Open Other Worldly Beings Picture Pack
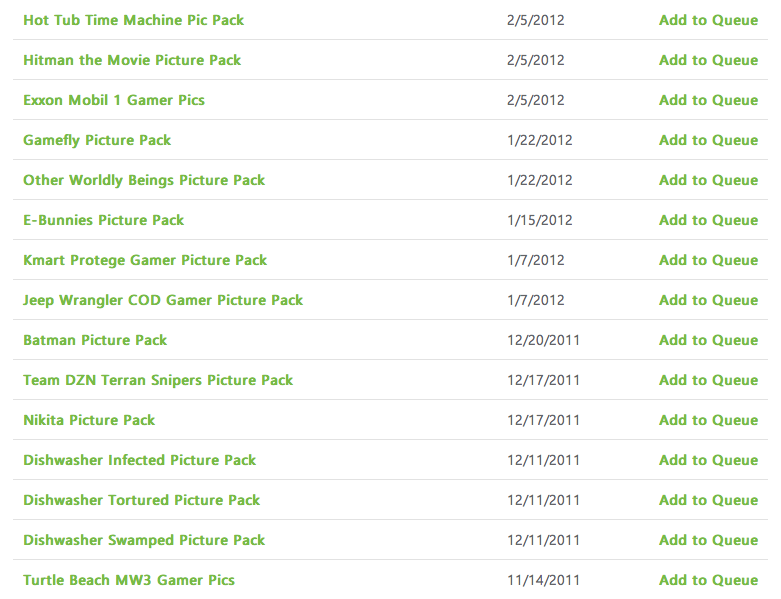Image resolution: width=781 pixels, height=599 pixels. [144, 180]
